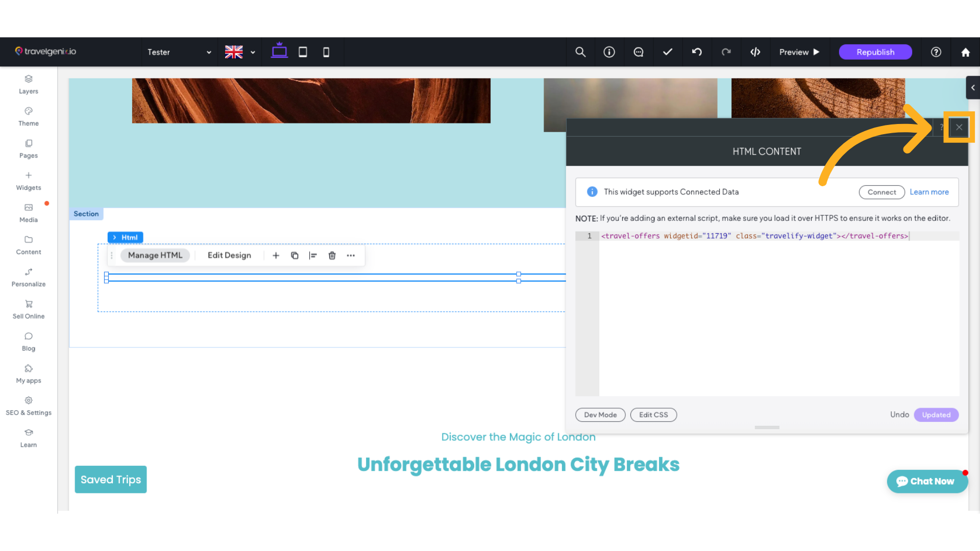Viewport: 980px width, 551px height.
Task: Duplicate the HTML widget
Action: pos(295,256)
